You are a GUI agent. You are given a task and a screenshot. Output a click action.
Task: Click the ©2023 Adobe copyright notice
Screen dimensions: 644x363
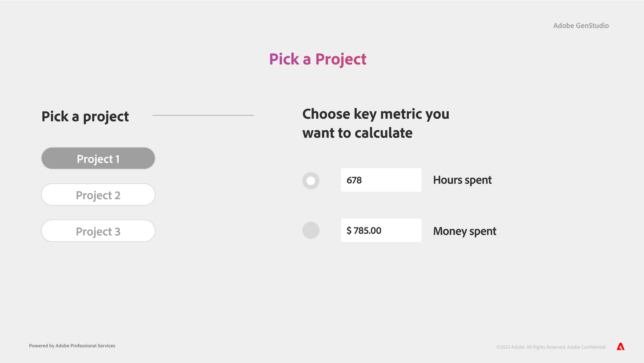[x=531, y=347]
